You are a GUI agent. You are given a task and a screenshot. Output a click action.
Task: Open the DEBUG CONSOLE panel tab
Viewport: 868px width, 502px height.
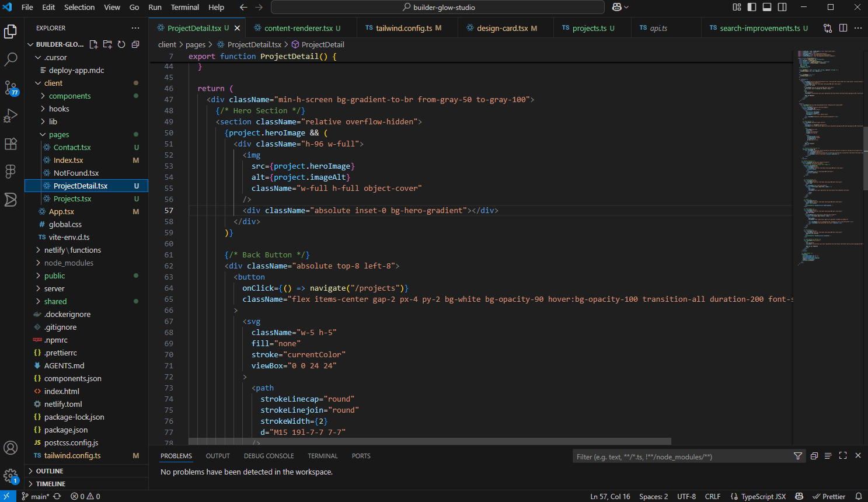pyautogui.click(x=269, y=456)
